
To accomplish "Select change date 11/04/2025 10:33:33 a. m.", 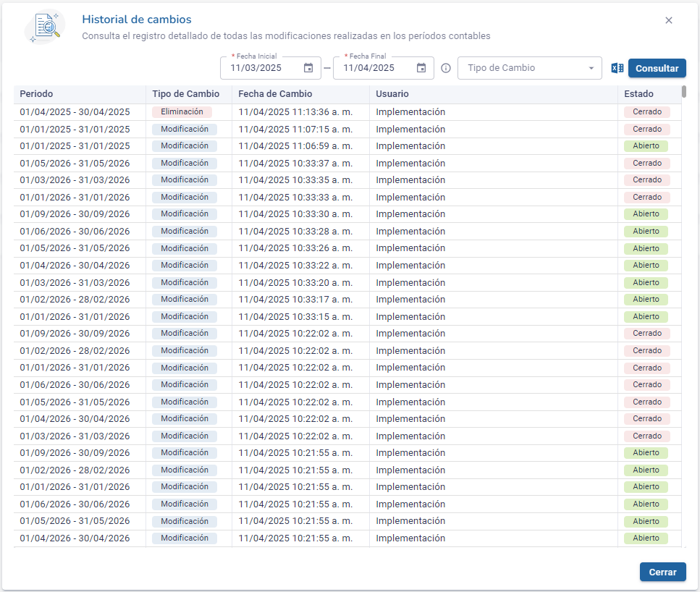I will pos(295,198).
